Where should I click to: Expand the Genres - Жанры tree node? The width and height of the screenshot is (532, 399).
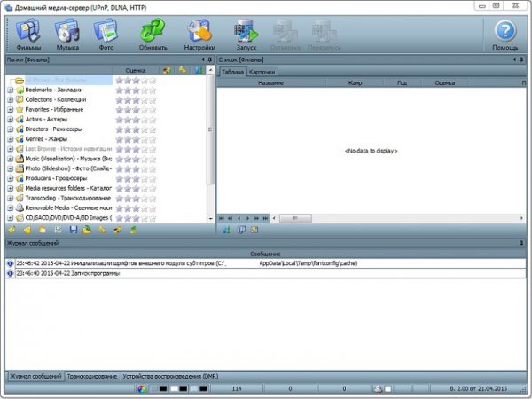pyautogui.click(x=10, y=138)
